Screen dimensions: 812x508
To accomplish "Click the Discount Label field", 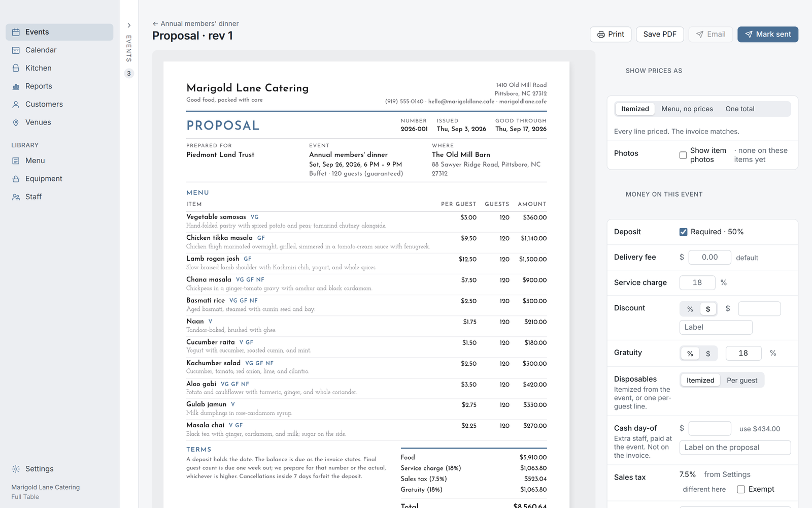I will tap(716, 328).
